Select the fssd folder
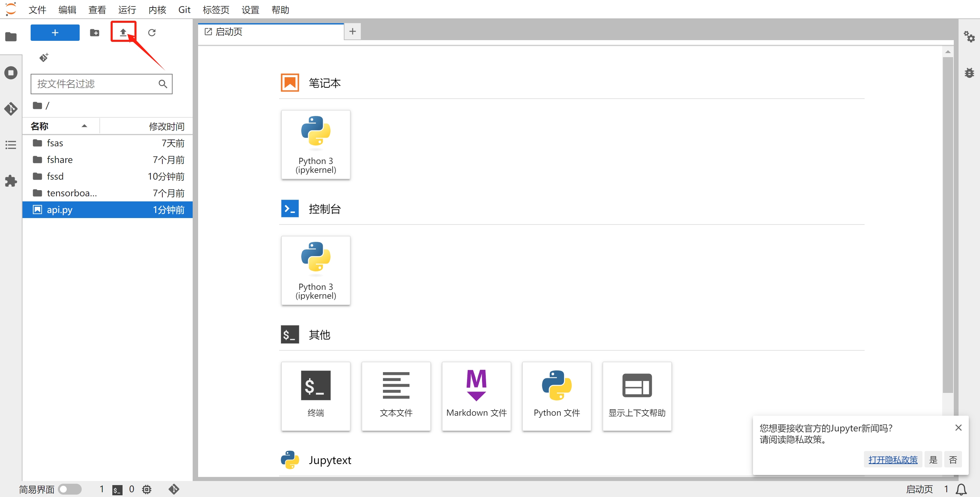Screen dimensions: 980x497 tap(108, 177)
